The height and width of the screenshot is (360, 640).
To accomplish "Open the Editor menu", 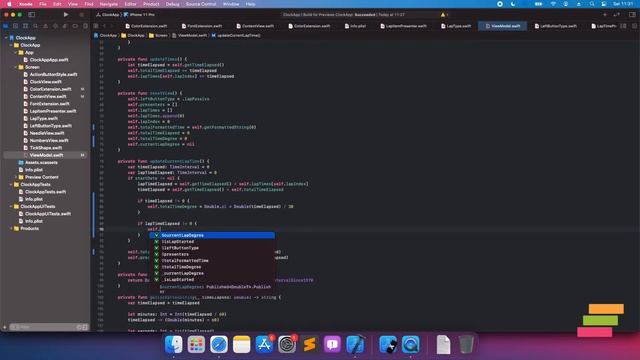I will point(130,4).
